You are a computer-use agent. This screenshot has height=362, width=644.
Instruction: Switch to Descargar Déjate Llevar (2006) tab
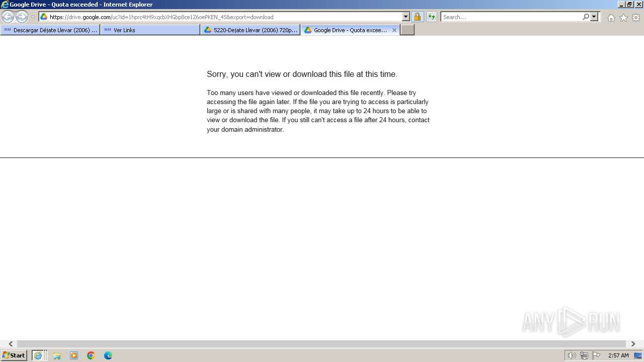pyautogui.click(x=50, y=30)
